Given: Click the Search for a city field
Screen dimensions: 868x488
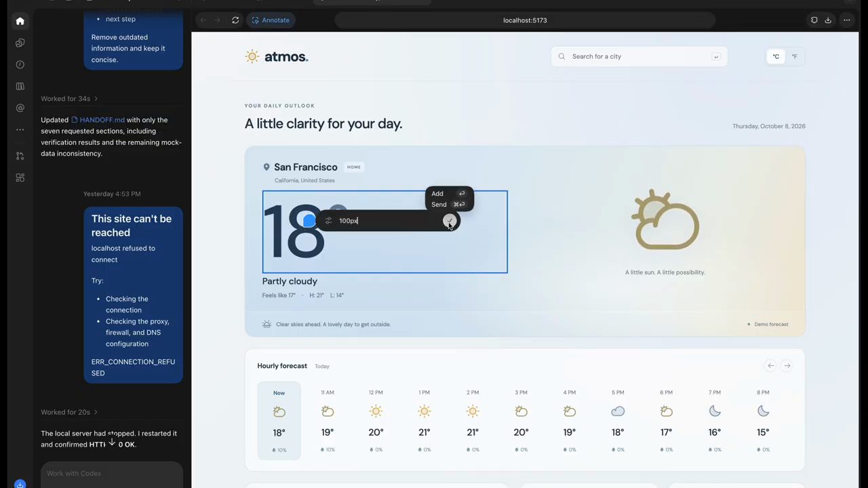Looking at the screenshot, I should (639, 57).
